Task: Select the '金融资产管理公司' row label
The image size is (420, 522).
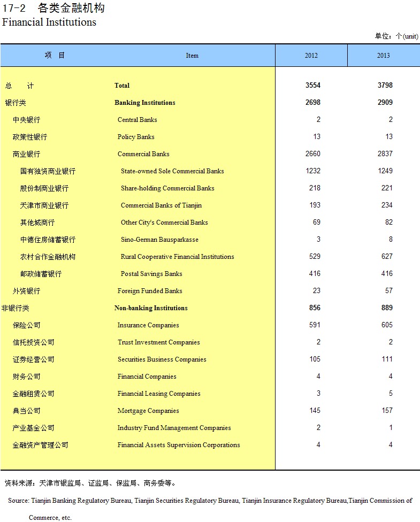Action: pyautogui.click(x=41, y=445)
